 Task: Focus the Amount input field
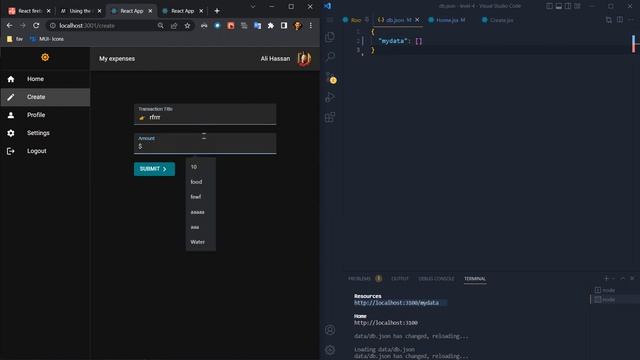[x=205, y=144]
